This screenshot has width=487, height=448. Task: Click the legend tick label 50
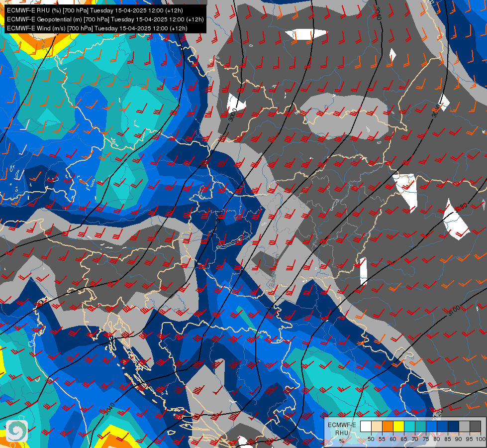[x=371, y=439]
